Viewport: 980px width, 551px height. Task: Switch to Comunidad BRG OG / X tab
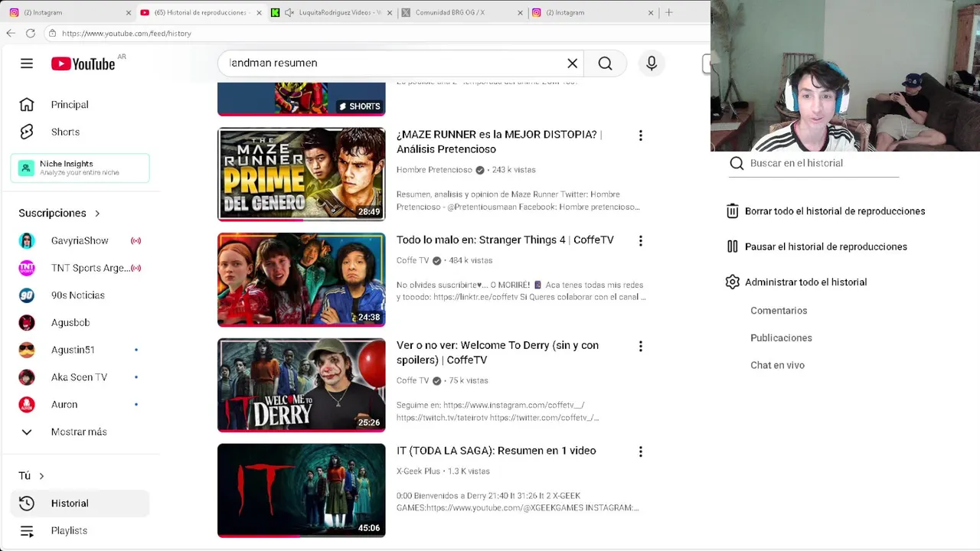click(462, 12)
